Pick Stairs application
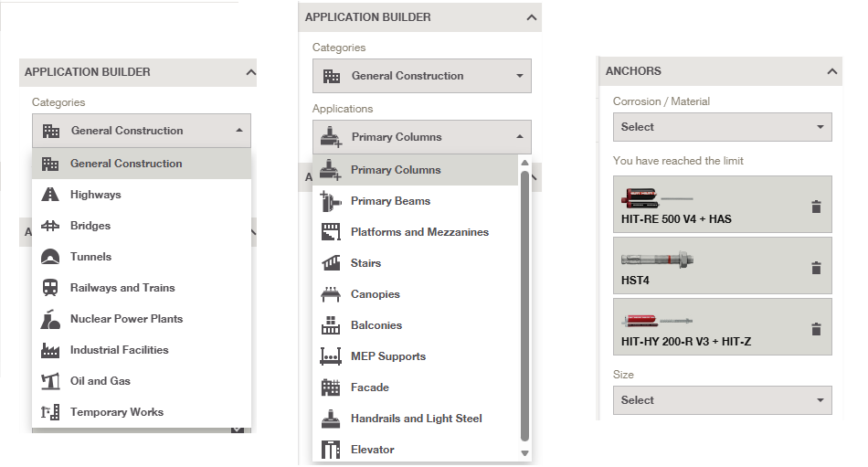868x467 pixels. [x=415, y=263]
